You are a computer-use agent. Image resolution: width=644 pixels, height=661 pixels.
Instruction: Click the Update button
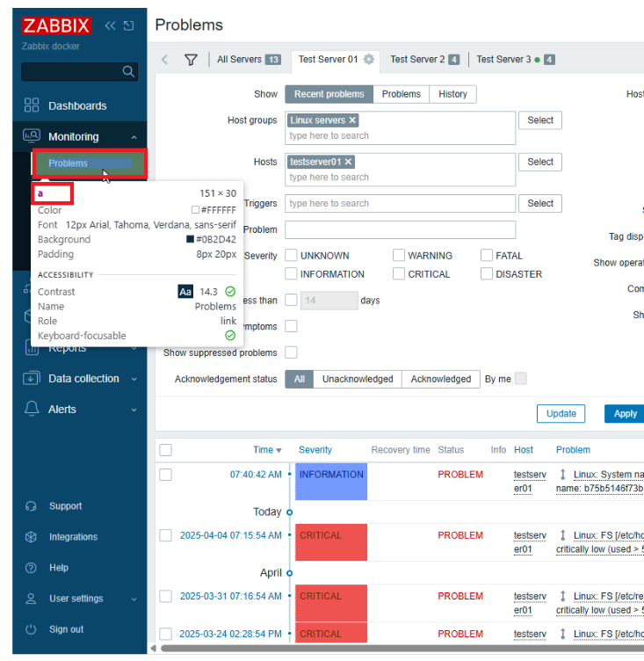(x=561, y=413)
